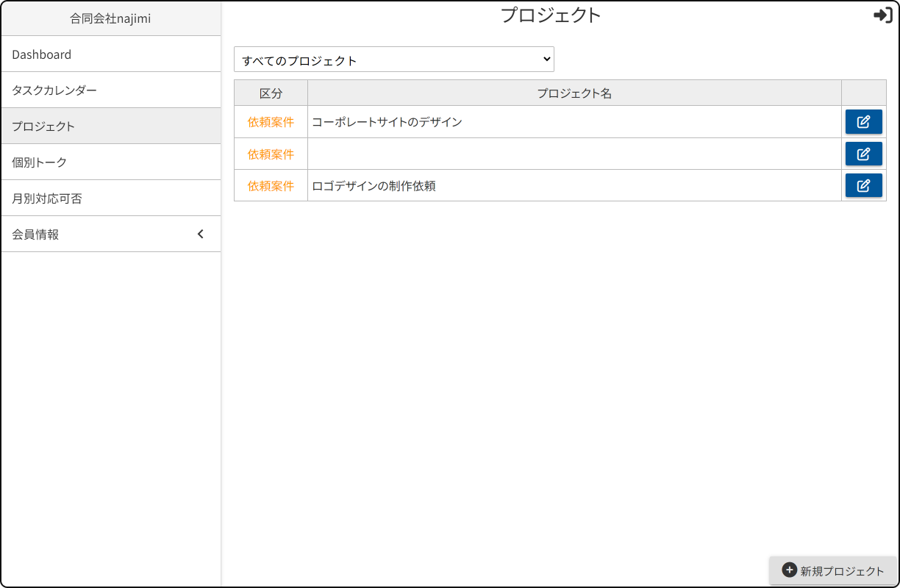Open edit for ロゴデザインの制作依頼
The width and height of the screenshot is (900, 588).
click(x=863, y=186)
